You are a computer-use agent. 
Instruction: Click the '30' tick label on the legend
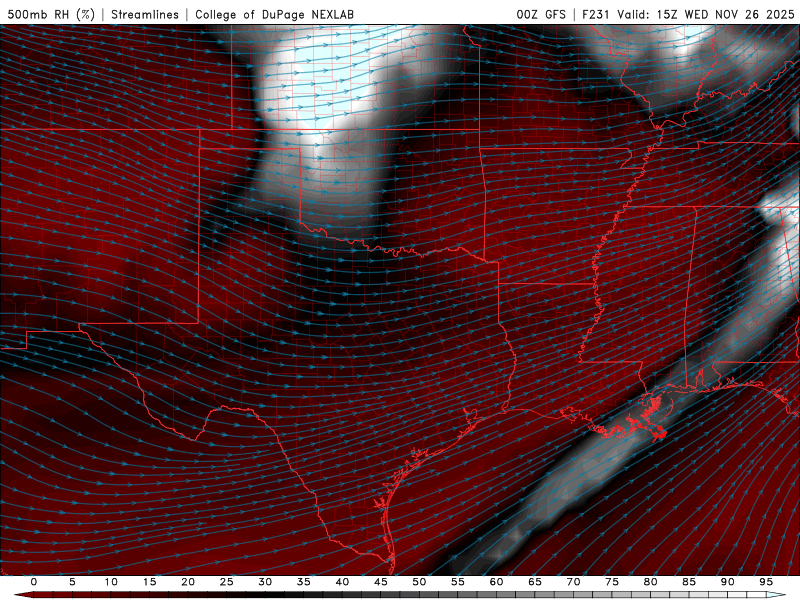click(x=265, y=582)
